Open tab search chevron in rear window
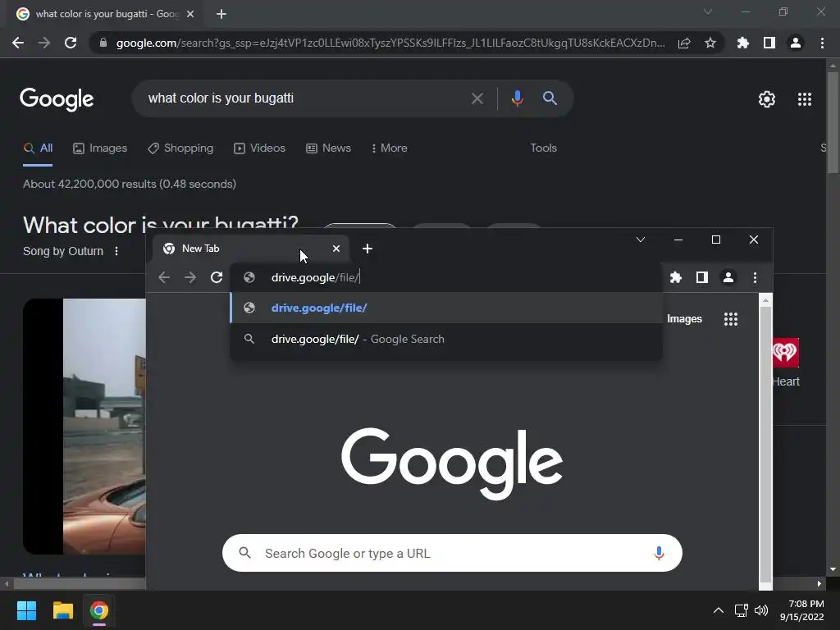 pos(708,11)
